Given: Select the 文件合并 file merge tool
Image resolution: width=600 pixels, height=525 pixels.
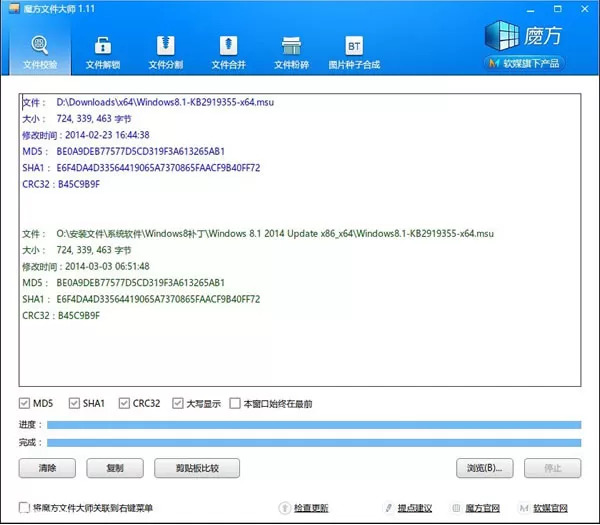Looking at the screenshot, I should click(228, 52).
